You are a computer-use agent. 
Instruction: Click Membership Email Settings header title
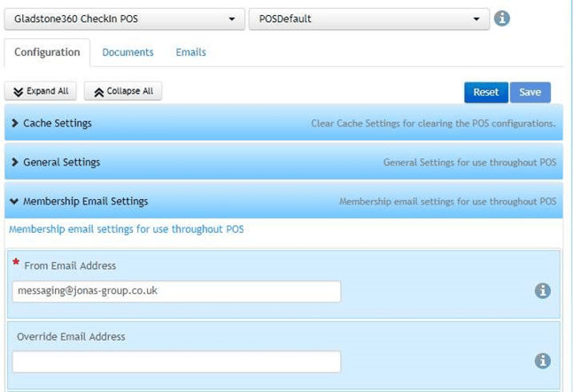[x=86, y=201]
